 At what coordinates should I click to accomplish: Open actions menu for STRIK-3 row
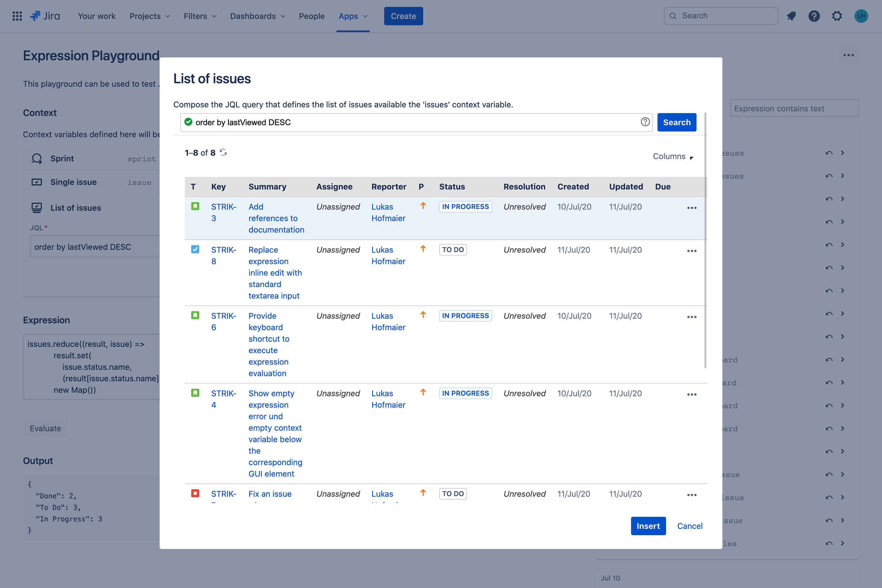[691, 208]
